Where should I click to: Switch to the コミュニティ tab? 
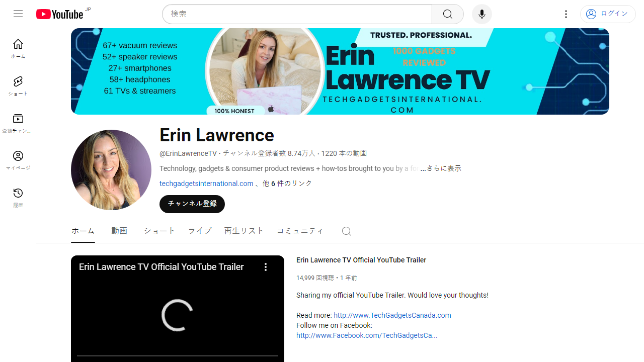[x=300, y=231]
